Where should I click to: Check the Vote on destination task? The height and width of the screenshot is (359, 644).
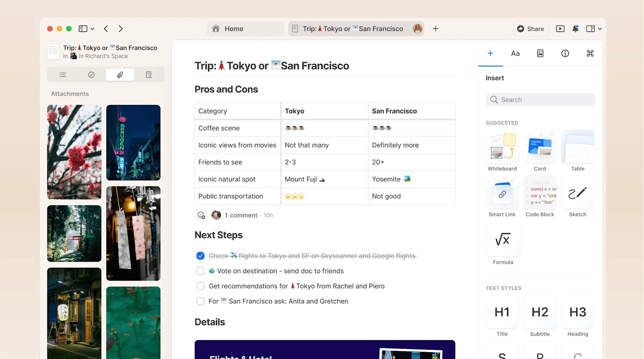click(200, 271)
